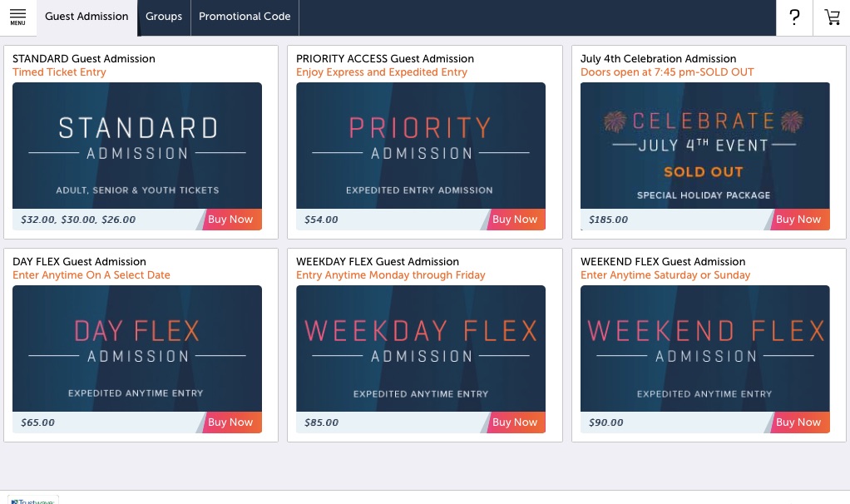The width and height of the screenshot is (850, 504).
Task: Select the Promotional Code tab
Action: [x=245, y=17]
